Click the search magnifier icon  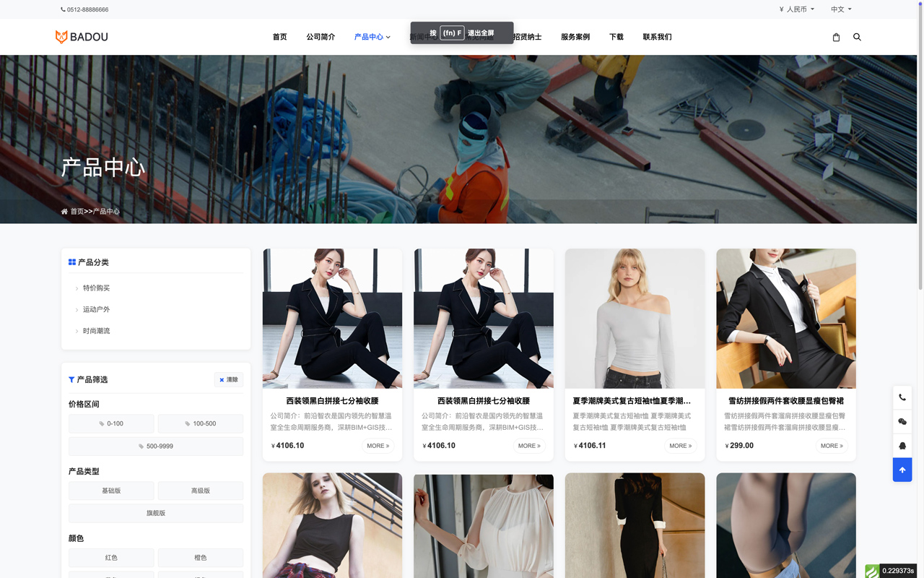click(857, 37)
